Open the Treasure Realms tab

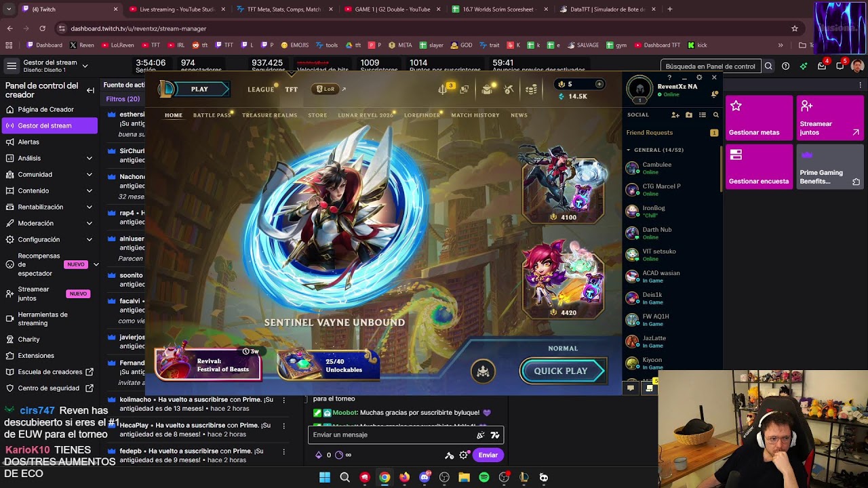[269, 115]
